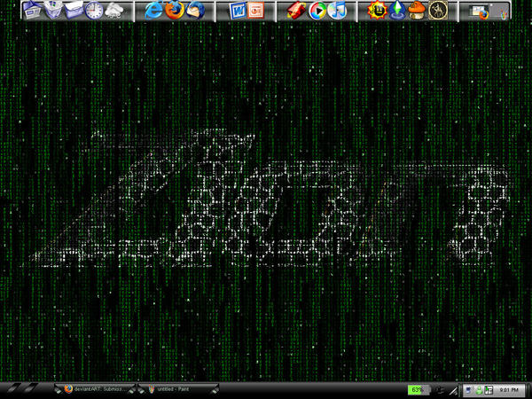The width and height of the screenshot is (532, 399).
Task: Launch PowerPoint from the dock
Action: click(256, 11)
